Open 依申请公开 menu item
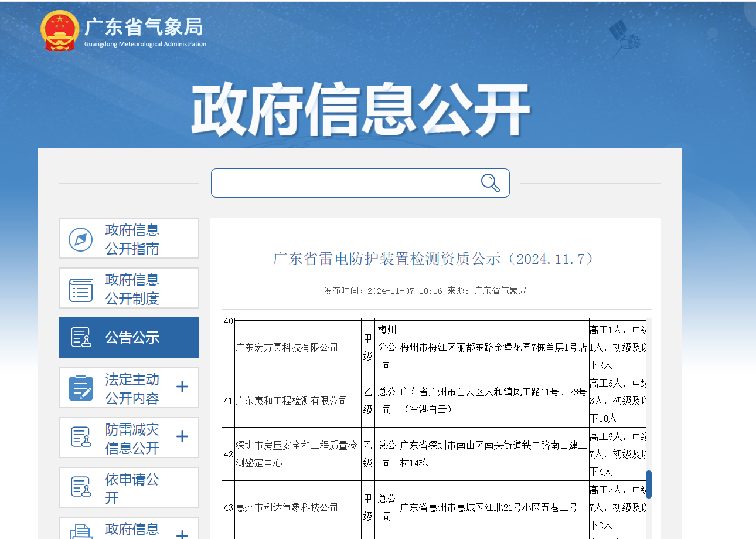 coord(129,487)
